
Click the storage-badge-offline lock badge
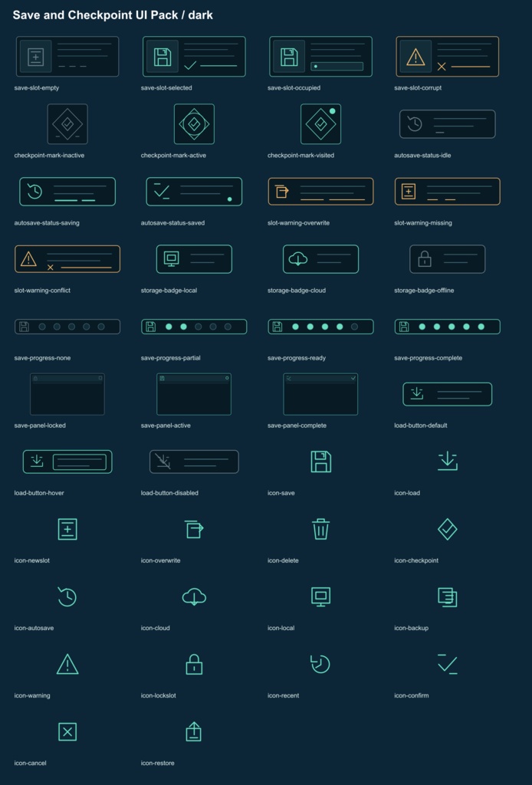pos(448,259)
